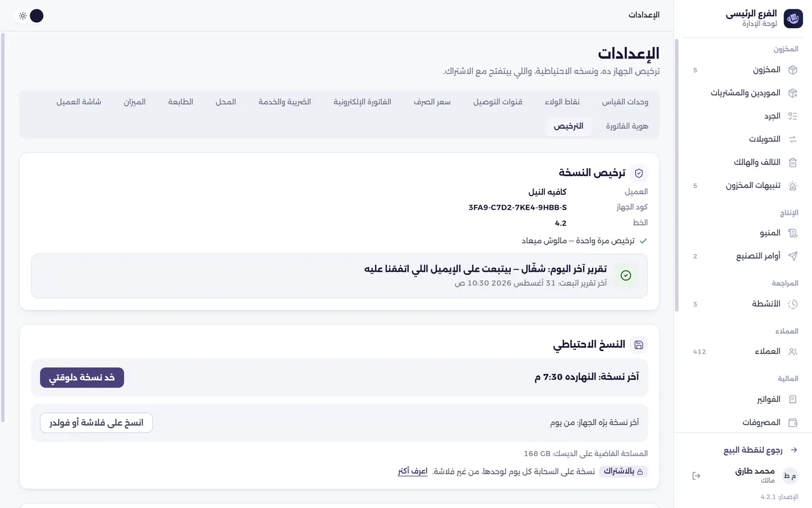
Task: Open the اعرف أكتر link
Action: (x=412, y=472)
